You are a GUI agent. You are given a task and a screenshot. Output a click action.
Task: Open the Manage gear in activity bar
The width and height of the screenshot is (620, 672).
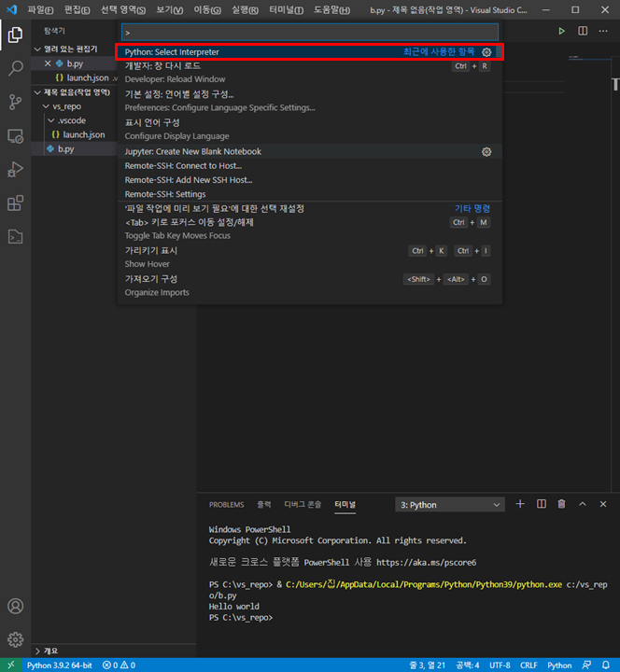point(16,639)
